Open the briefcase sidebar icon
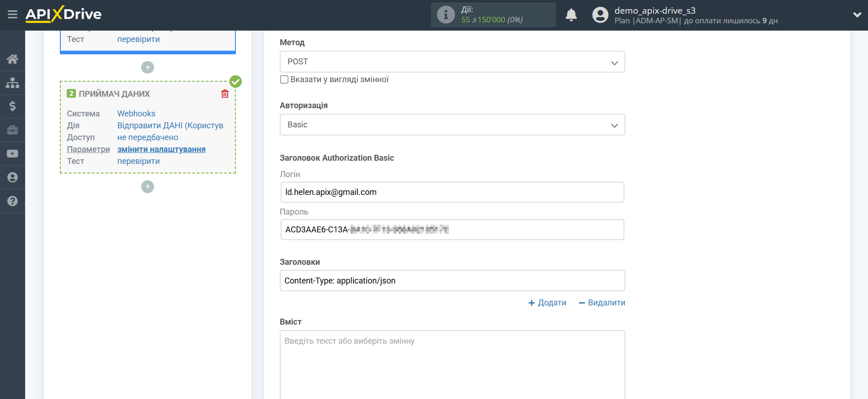 coord(12,130)
